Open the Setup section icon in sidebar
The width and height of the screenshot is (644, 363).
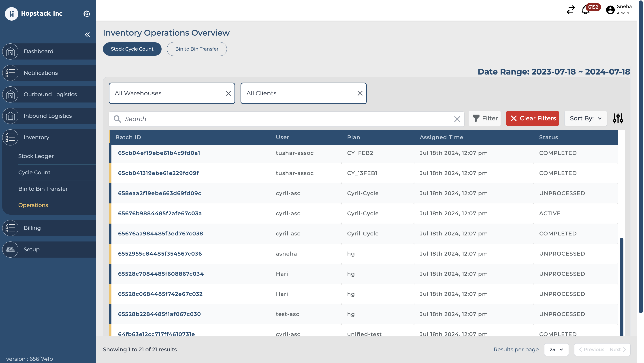tap(10, 249)
